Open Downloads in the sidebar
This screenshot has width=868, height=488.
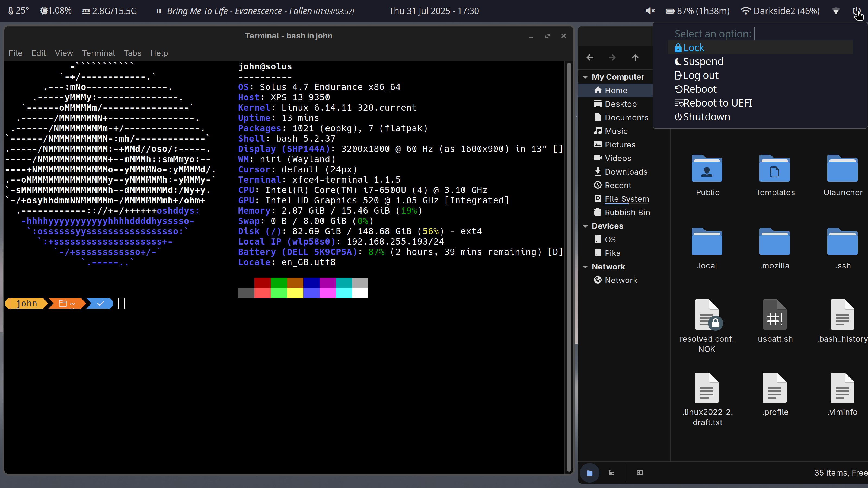626,172
